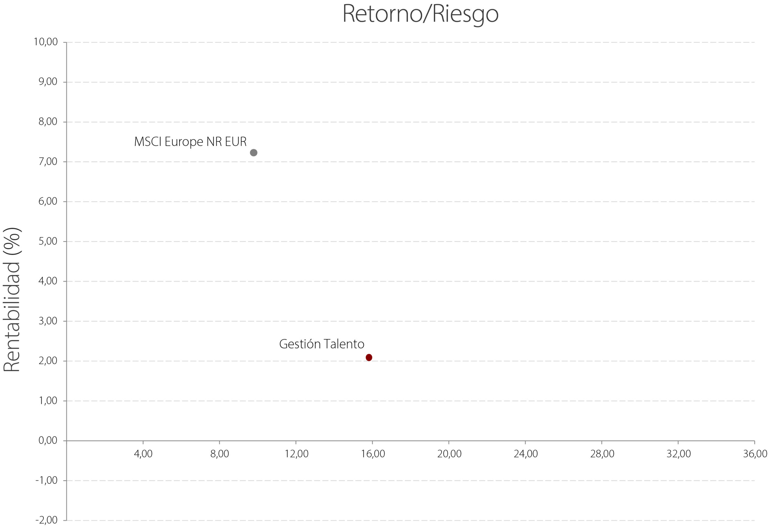Viewport: 778px width, 532px height.
Task: Click the 2,00 y-axis label
Action: pyautogui.click(x=48, y=361)
